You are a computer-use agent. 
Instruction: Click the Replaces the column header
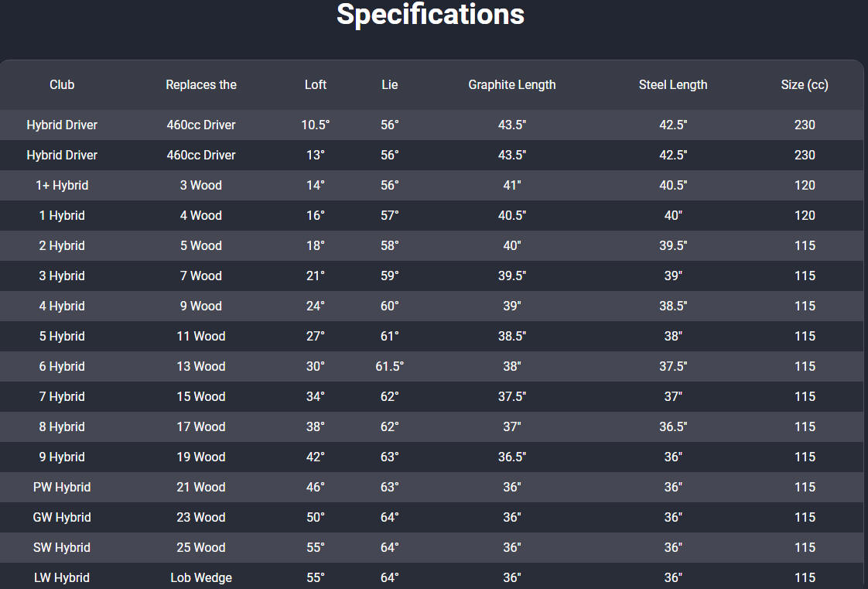coord(201,84)
